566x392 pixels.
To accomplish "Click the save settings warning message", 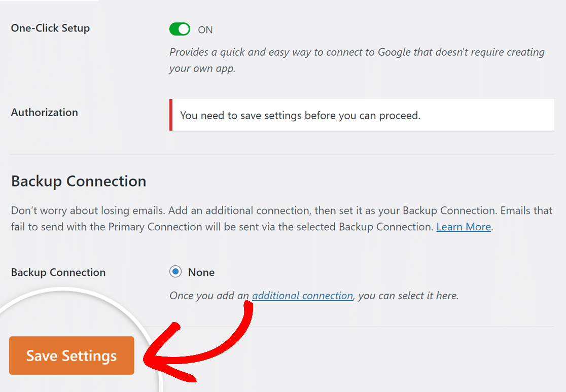I will tap(299, 115).
